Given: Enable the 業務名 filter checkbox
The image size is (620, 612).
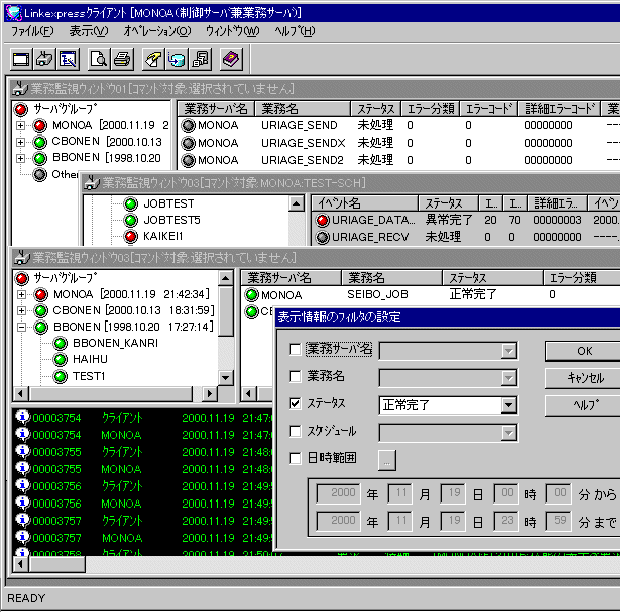Looking at the screenshot, I should (295, 376).
